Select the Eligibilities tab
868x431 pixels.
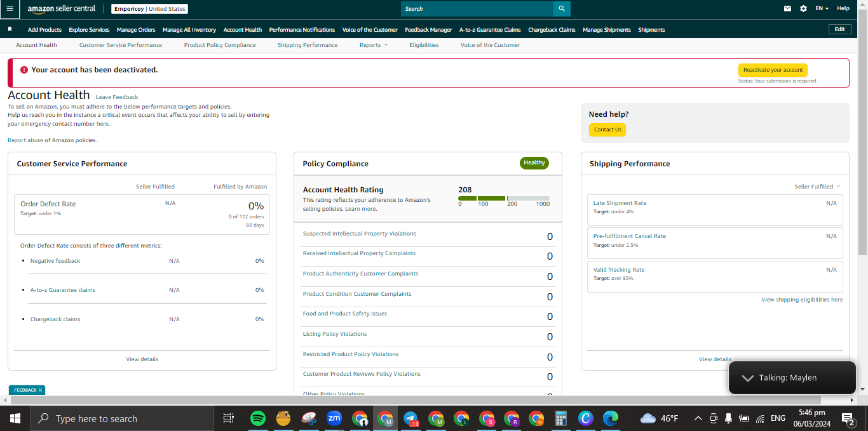tap(424, 45)
